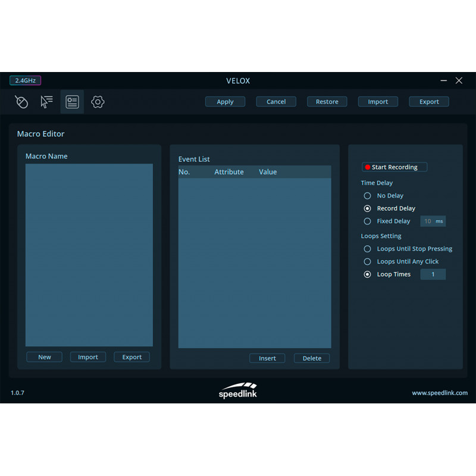Click the Apply button
476x476 pixels.
coord(225,102)
